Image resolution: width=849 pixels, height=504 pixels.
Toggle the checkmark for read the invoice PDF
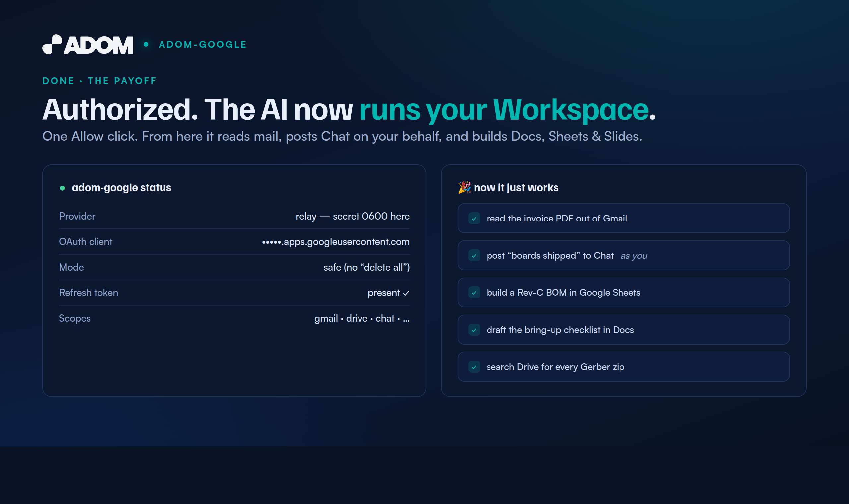(474, 219)
